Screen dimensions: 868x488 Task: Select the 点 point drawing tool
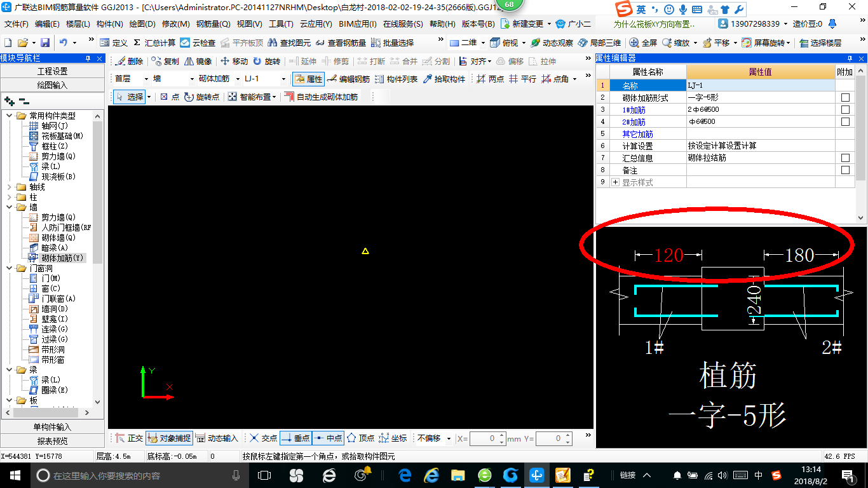pos(169,97)
